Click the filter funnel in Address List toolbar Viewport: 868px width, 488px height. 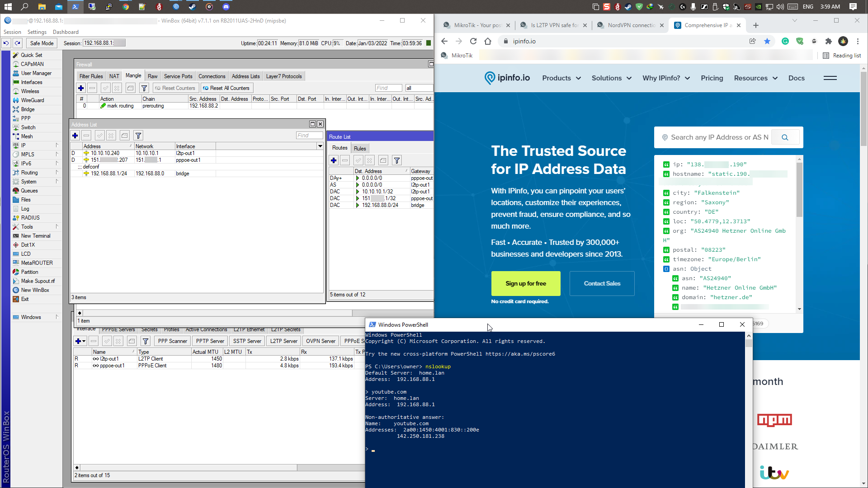(x=138, y=136)
